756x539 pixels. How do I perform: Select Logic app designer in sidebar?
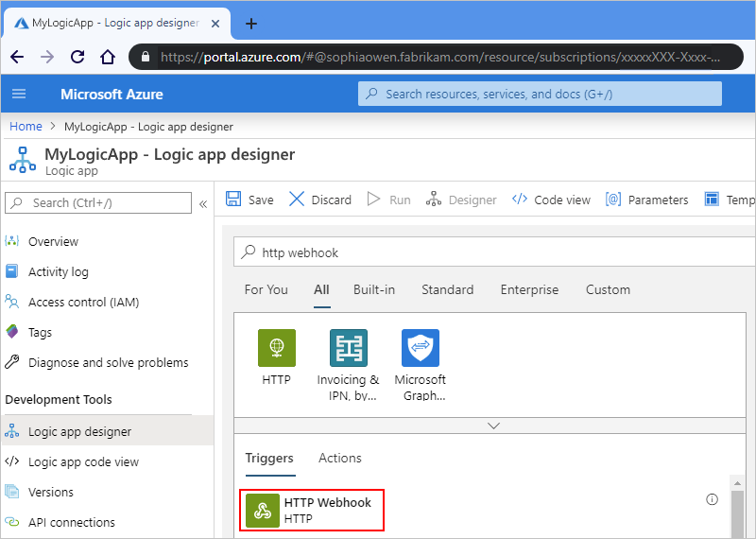[107, 431]
